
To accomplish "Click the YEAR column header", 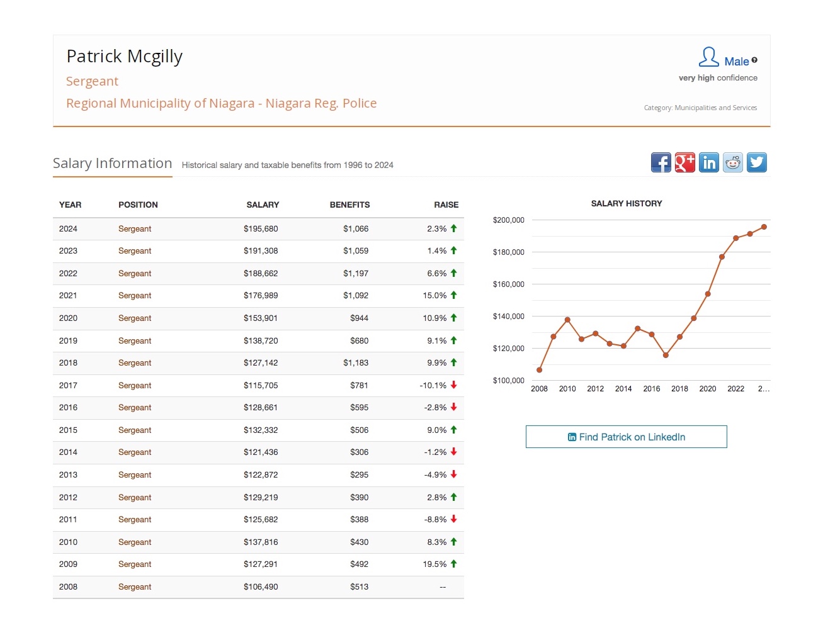I will click(70, 205).
